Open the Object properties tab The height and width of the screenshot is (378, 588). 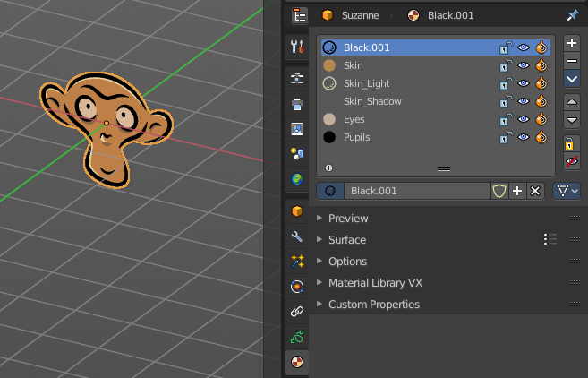coord(297,211)
